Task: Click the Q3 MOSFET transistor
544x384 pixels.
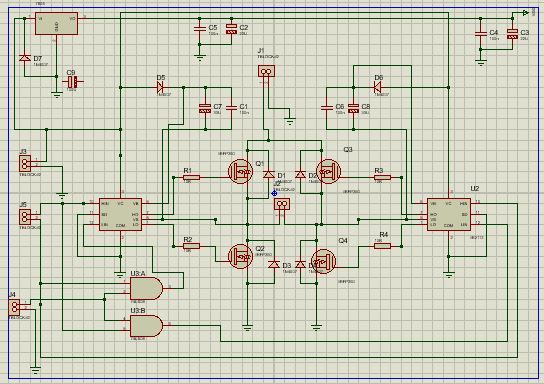Action: [328, 171]
